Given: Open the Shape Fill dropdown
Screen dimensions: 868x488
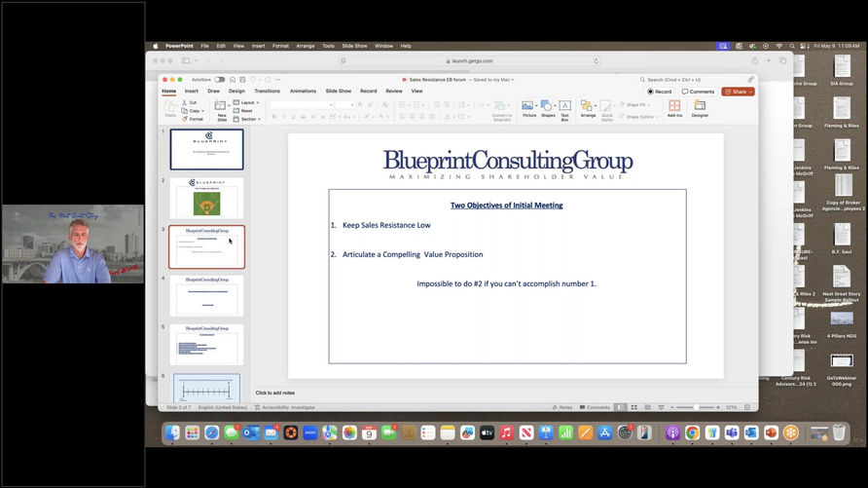Looking at the screenshot, I should (x=633, y=104).
